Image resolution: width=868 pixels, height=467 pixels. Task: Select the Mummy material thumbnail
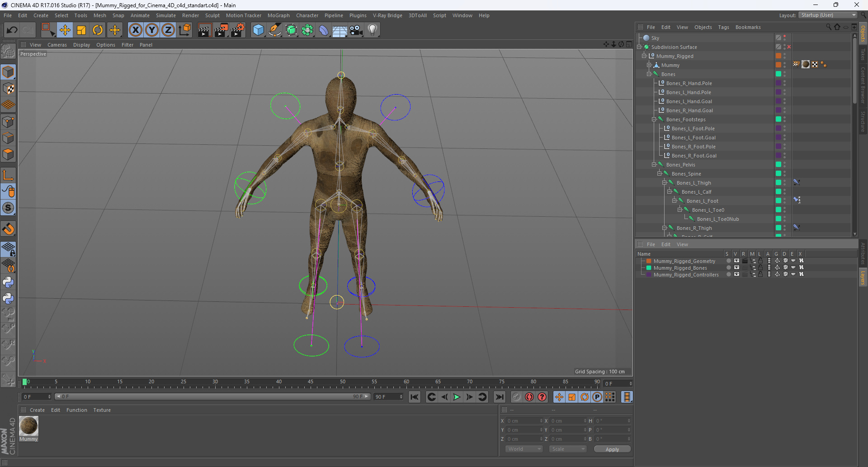click(x=28, y=426)
